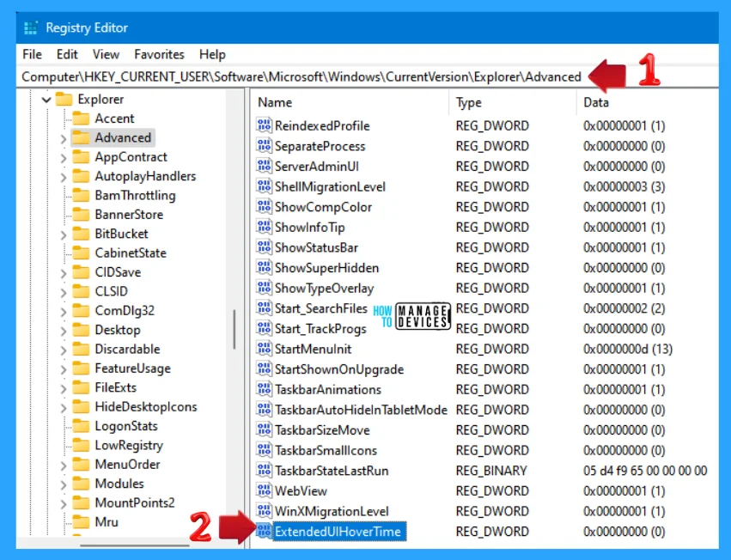Click the SeparateProcess DWORD icon

pos(264,146)
